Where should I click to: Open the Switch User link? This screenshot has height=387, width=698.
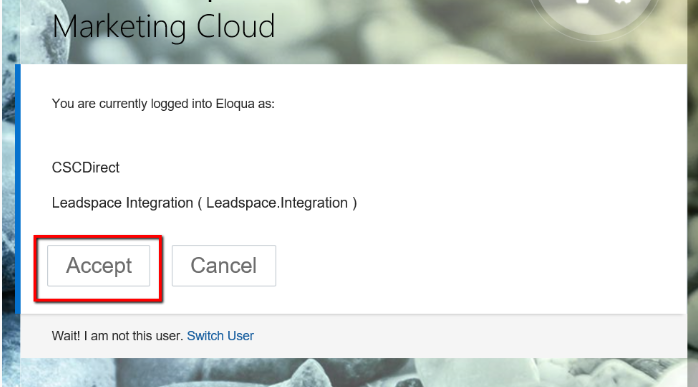[x=220, y=336]
